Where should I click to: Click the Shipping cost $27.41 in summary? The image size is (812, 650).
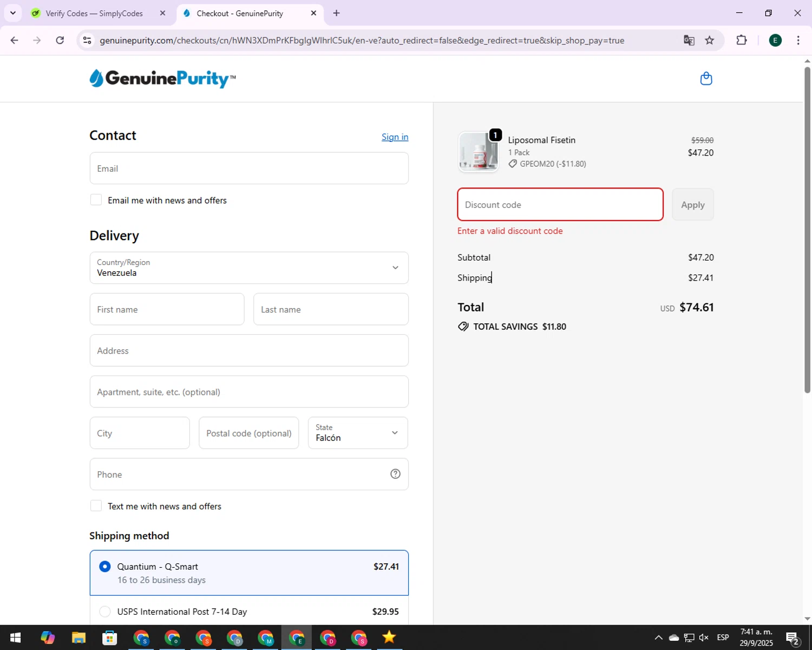(x=700, y=278)
